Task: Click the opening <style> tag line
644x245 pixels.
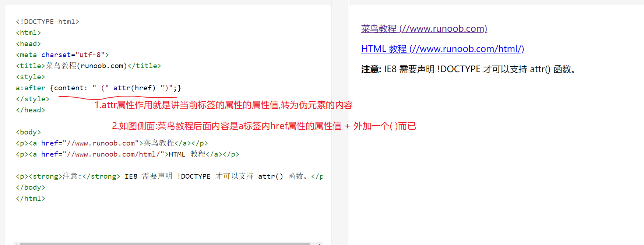Action: tap(31, 77)
